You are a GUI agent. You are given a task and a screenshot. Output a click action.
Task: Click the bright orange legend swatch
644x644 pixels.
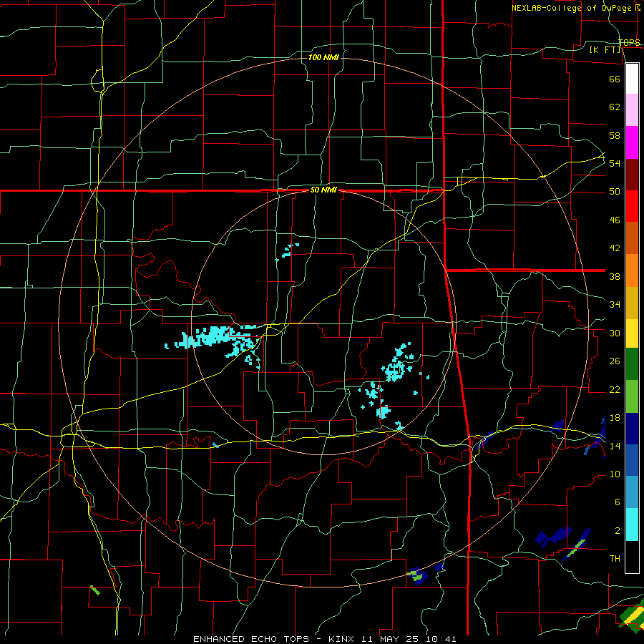tap(632, 270)
